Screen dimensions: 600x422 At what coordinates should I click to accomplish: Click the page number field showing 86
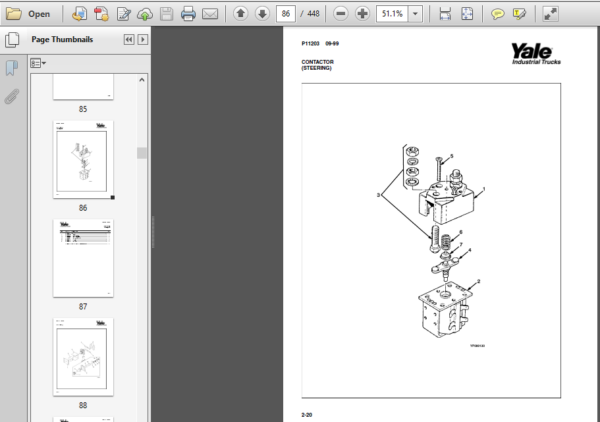[286, 14]
